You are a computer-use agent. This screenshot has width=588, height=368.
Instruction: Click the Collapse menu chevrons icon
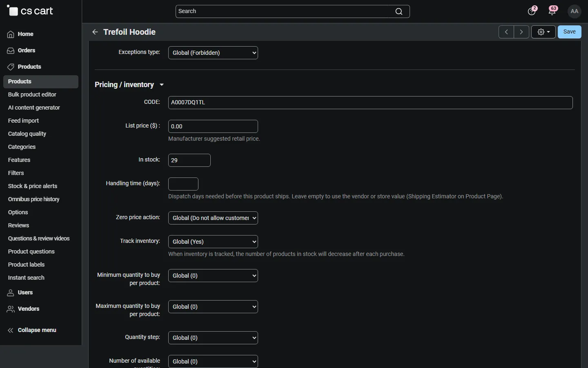tap(11, 330)
